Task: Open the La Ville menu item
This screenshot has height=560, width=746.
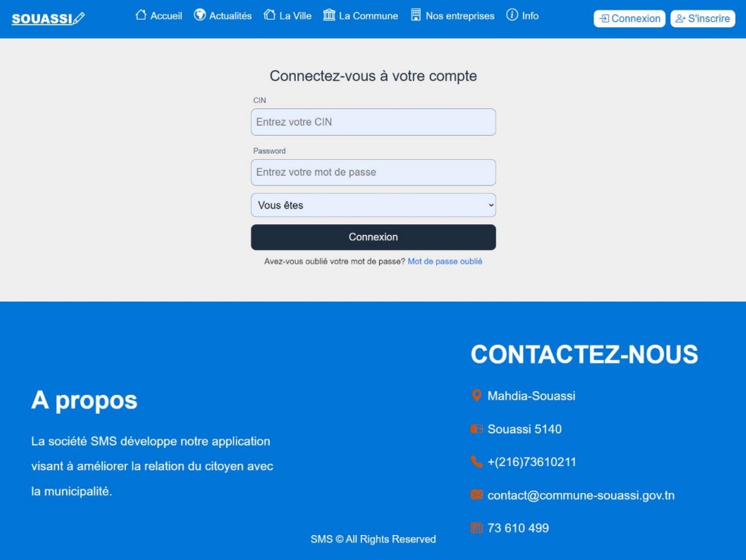Action: (x=296, y=16)
